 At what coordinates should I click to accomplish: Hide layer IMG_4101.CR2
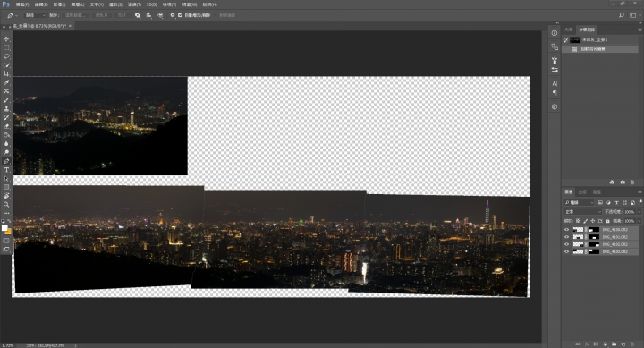pyautogui.click(x=567, y=237)
